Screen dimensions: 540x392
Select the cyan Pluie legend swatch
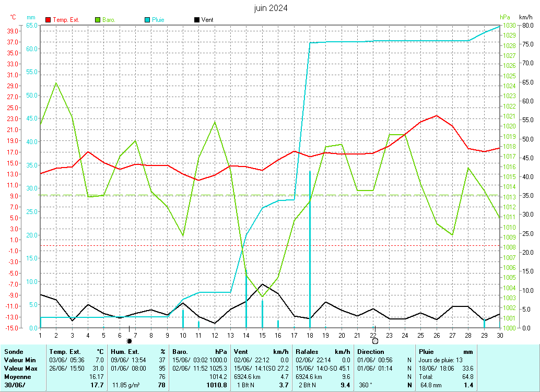[x=147, y=20]
